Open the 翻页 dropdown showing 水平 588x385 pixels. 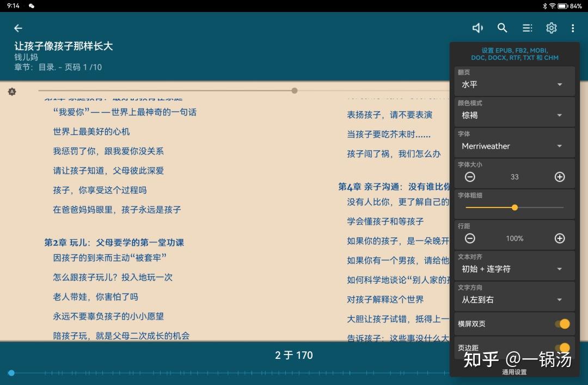click(514, 84)
